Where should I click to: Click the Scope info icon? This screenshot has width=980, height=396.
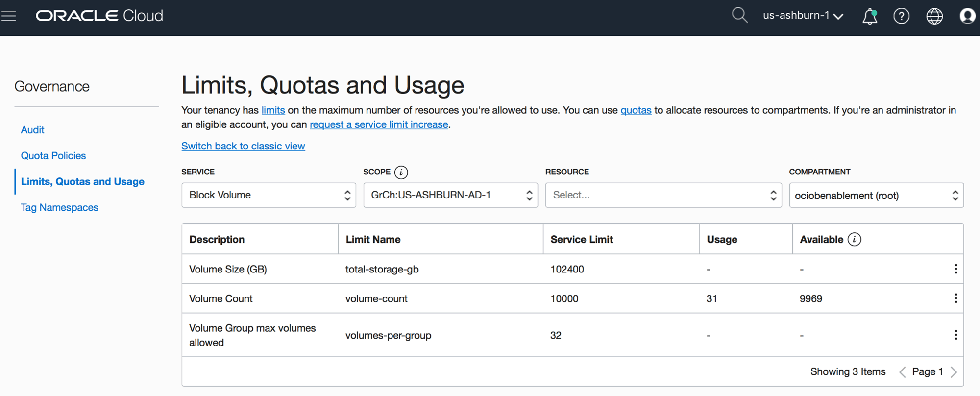point(401,172)
